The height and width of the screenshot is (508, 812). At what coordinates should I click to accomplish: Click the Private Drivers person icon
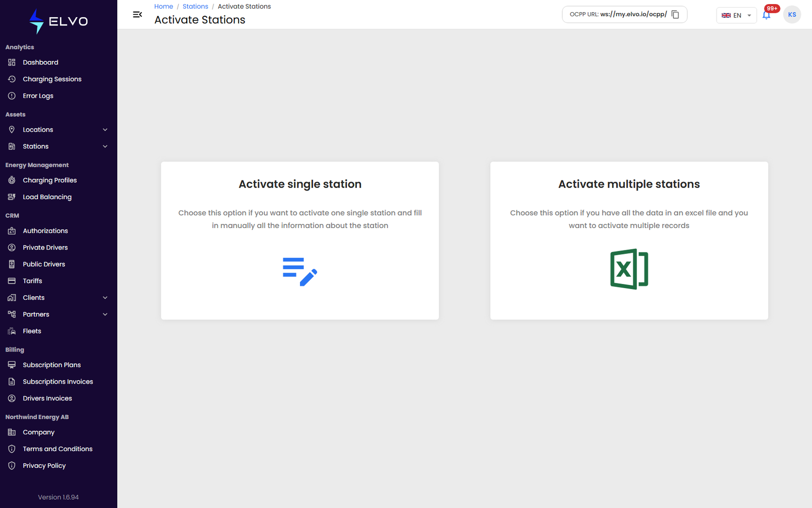(12, 247)
